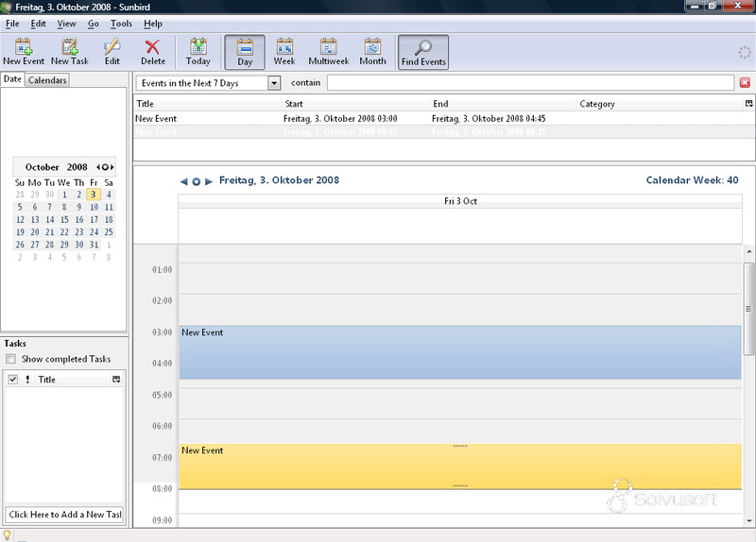
Task: Click the 2008 year in mini calendar
Action: tap(77, 167)
